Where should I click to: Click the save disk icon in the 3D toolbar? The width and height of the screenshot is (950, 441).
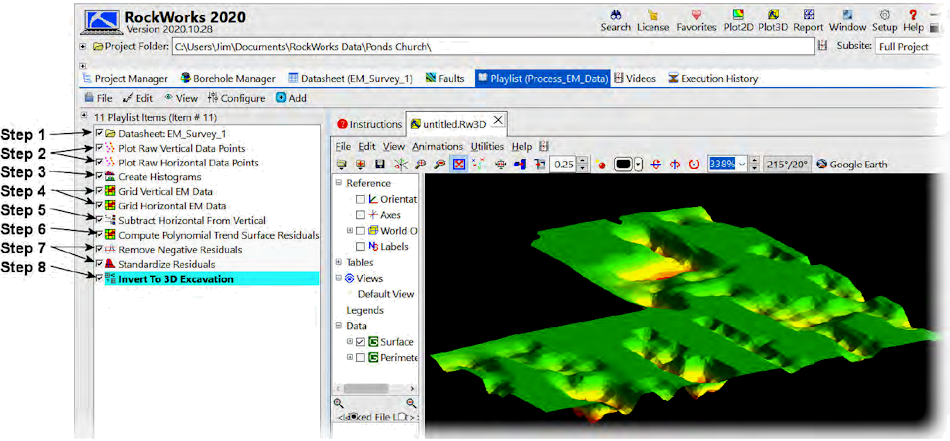click(380, 164)
